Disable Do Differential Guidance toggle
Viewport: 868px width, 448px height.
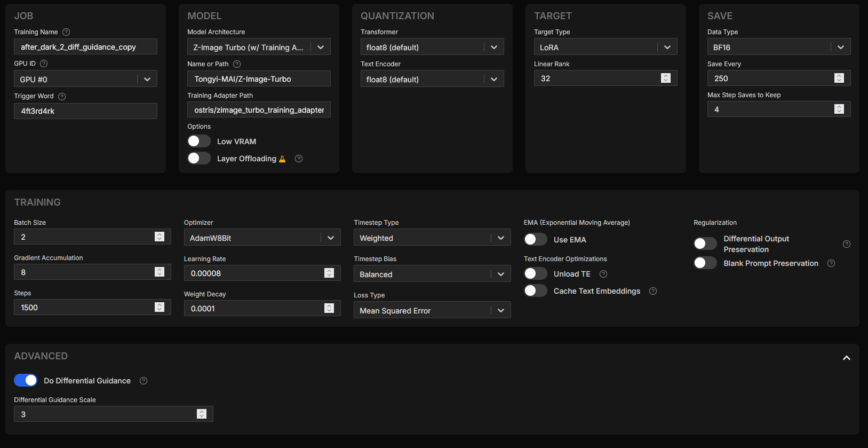coord(26,380)
